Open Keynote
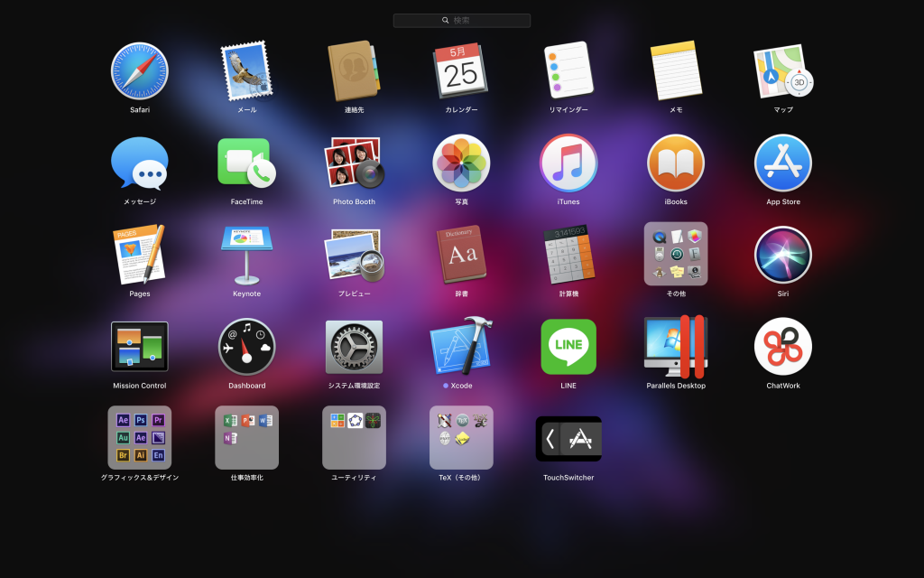This screenshot has width=924, height=578. [247, 255]
